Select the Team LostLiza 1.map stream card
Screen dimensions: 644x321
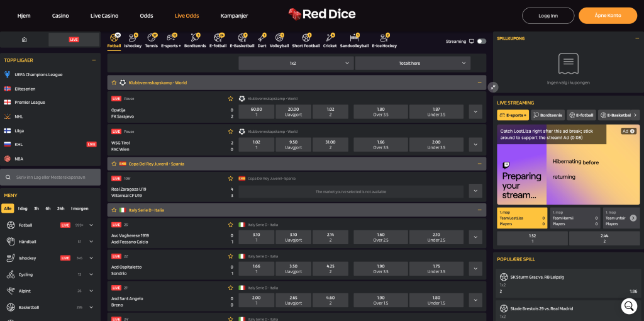point(522,218)
